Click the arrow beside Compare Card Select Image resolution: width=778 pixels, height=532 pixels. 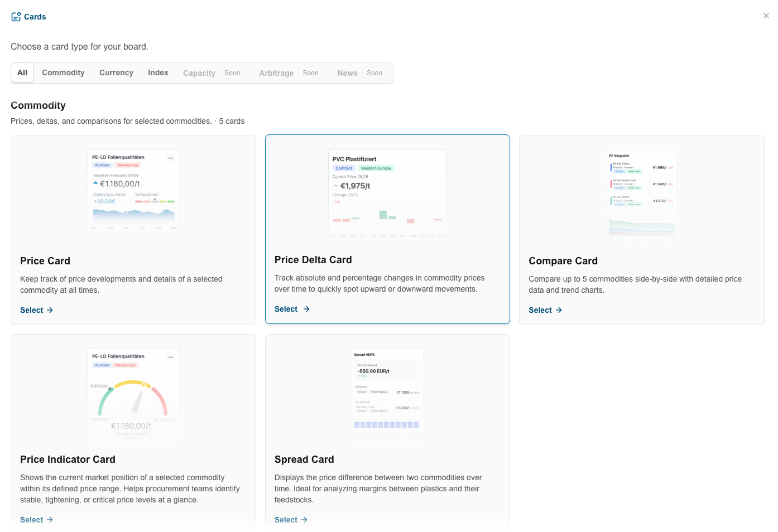coord(559,310)
